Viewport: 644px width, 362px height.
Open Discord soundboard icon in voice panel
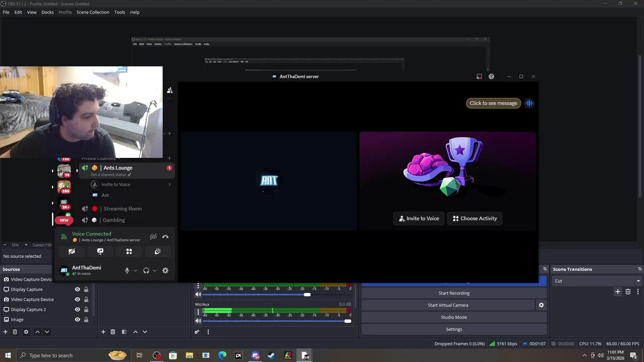coord(157,251)
